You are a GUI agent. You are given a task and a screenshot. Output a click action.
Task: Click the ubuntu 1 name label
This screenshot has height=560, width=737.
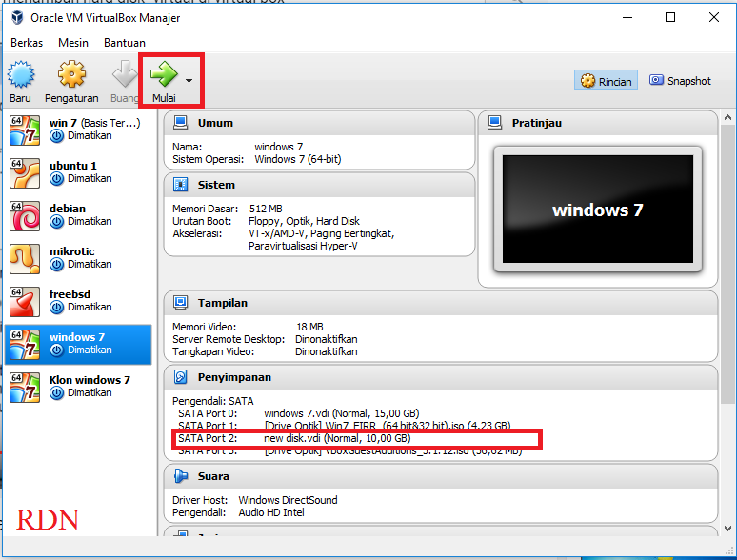coord(73,166)
